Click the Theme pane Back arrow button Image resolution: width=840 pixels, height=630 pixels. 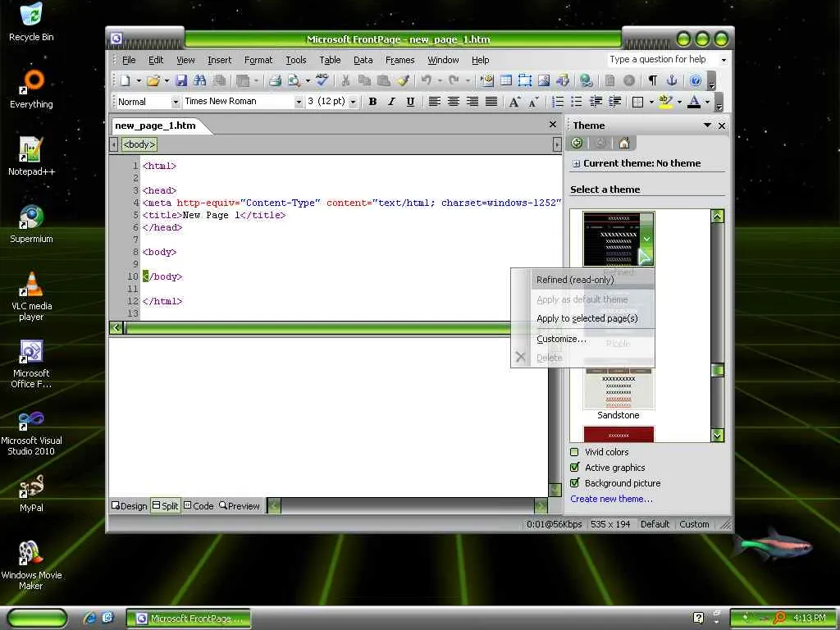pyautogui.click(x=577, y=143)
